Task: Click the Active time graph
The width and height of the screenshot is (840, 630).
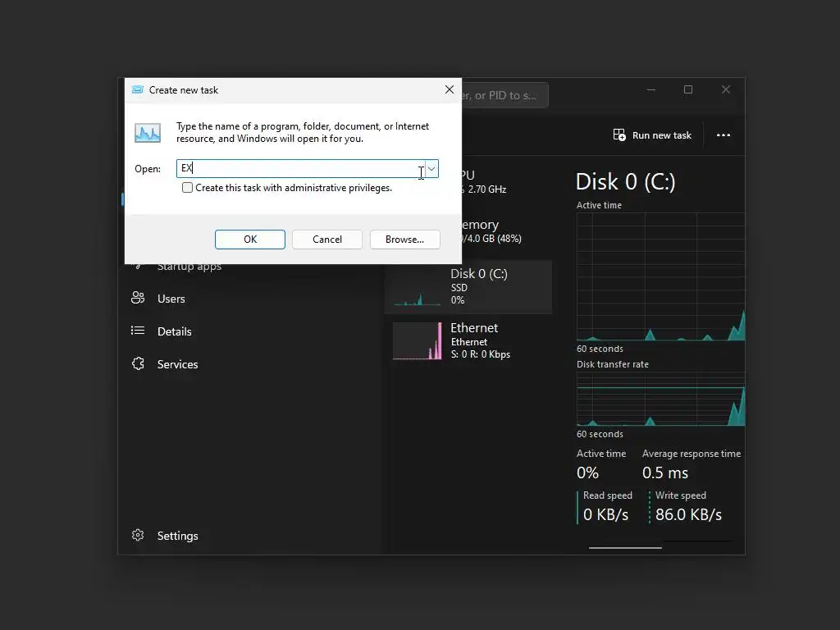Action: (x=660, y=276)
